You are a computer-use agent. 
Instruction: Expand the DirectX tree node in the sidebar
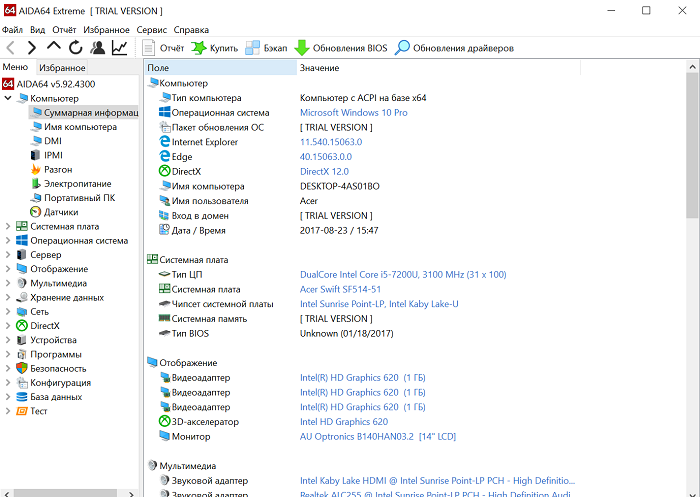pyautogui.click(x=8, y=326)
